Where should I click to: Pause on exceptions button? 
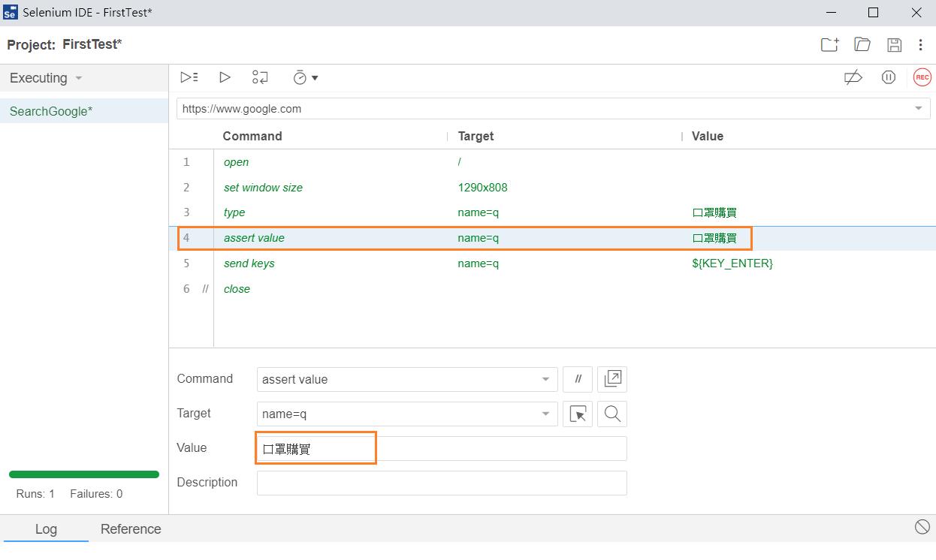pos(889,77)
